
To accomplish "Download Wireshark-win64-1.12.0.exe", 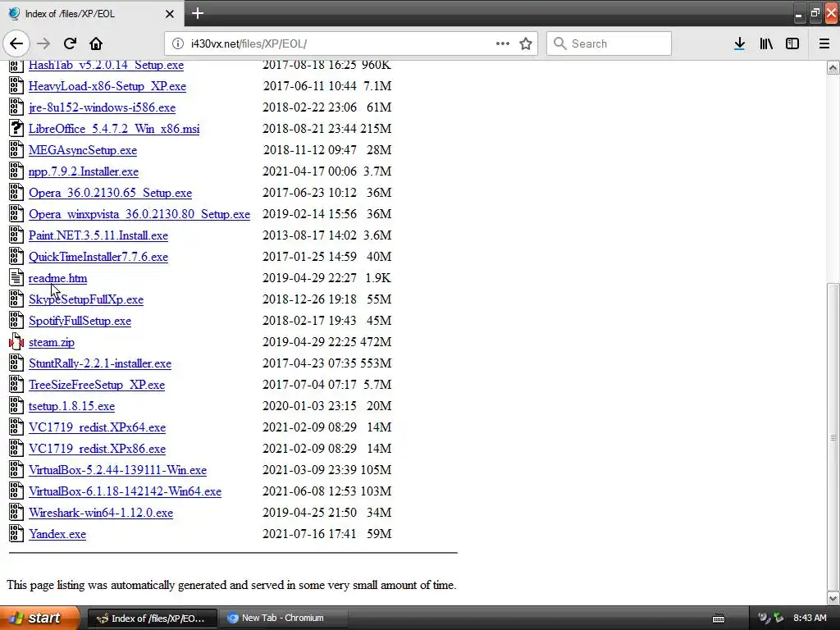I will pyautogui.click(x=101, y=513).
